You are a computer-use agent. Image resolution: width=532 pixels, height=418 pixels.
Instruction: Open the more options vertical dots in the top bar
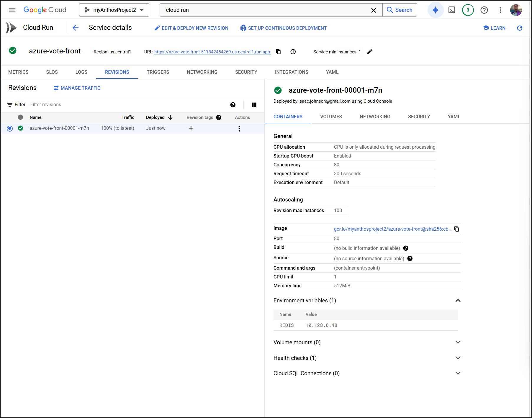[500, 10]
